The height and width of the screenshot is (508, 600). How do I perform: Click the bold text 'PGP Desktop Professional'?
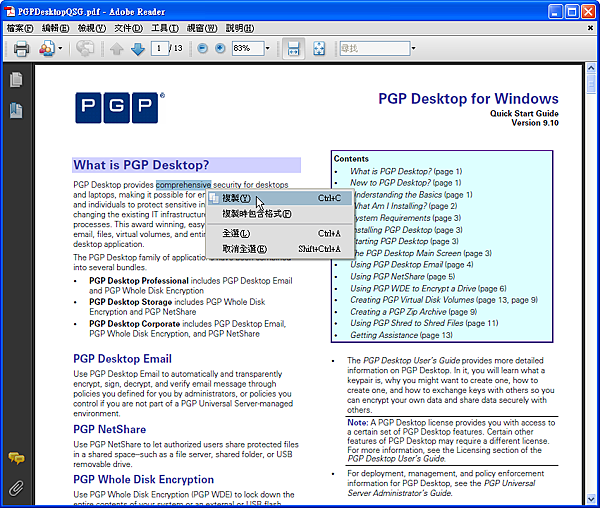pos(139,281)
